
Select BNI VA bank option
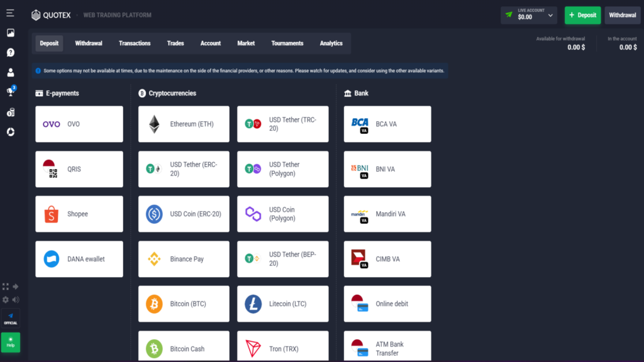(387, 169)
